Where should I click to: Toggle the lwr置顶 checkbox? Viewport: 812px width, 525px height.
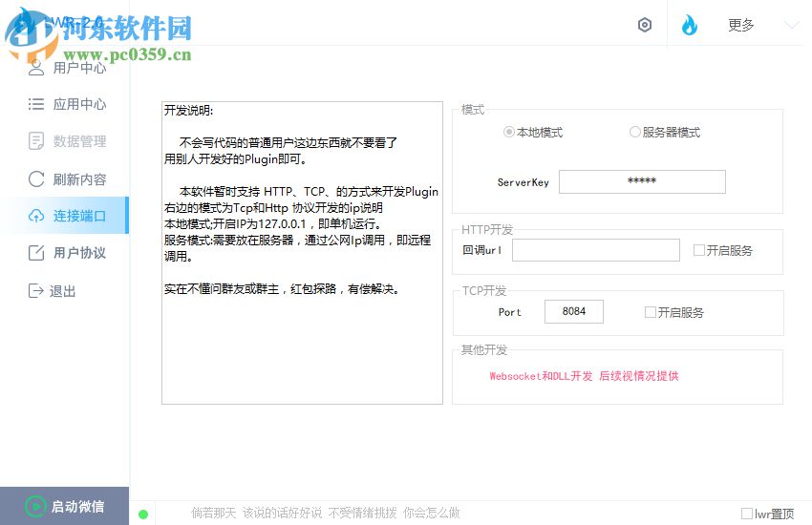click(x=747, y=514)
